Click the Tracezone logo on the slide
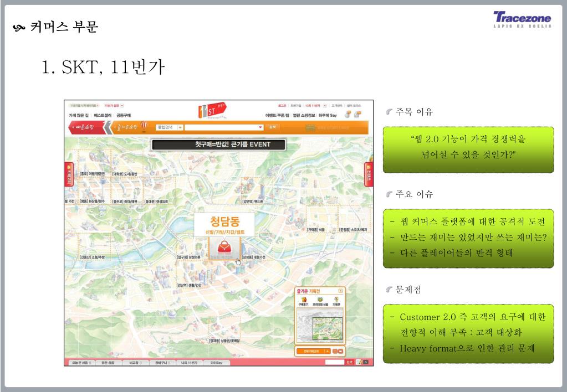The height and width of the screenshot is (392, 567). pyautogui.click(x=522, y=19)
